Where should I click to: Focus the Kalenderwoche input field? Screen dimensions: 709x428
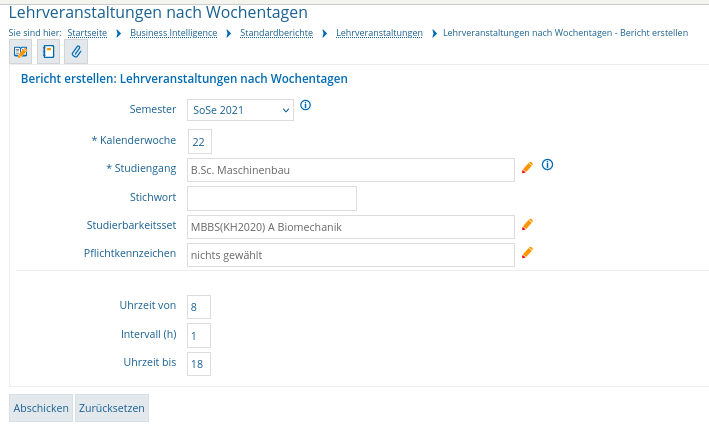click(199, 142)
